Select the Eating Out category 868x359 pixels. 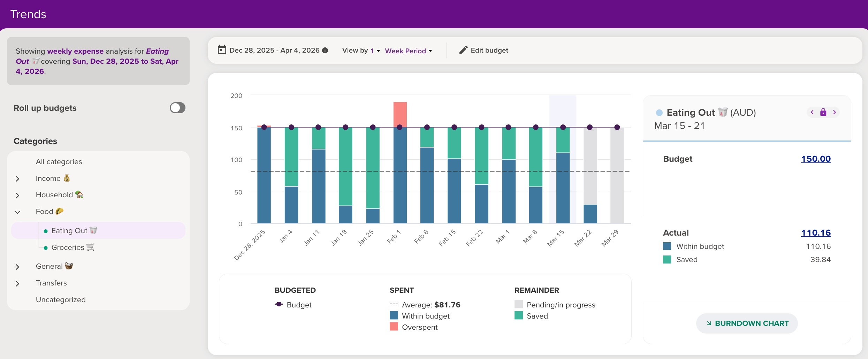pos(98,230)
